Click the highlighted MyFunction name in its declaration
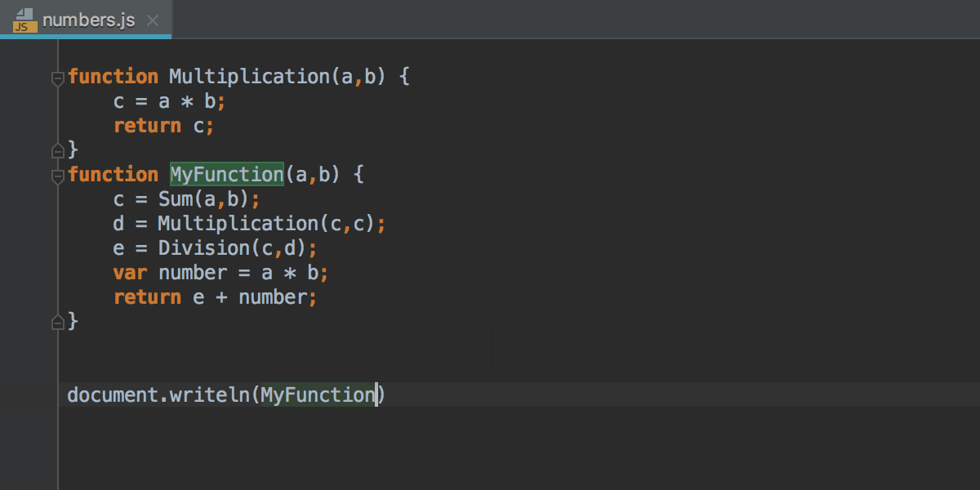 pos(226,175)
